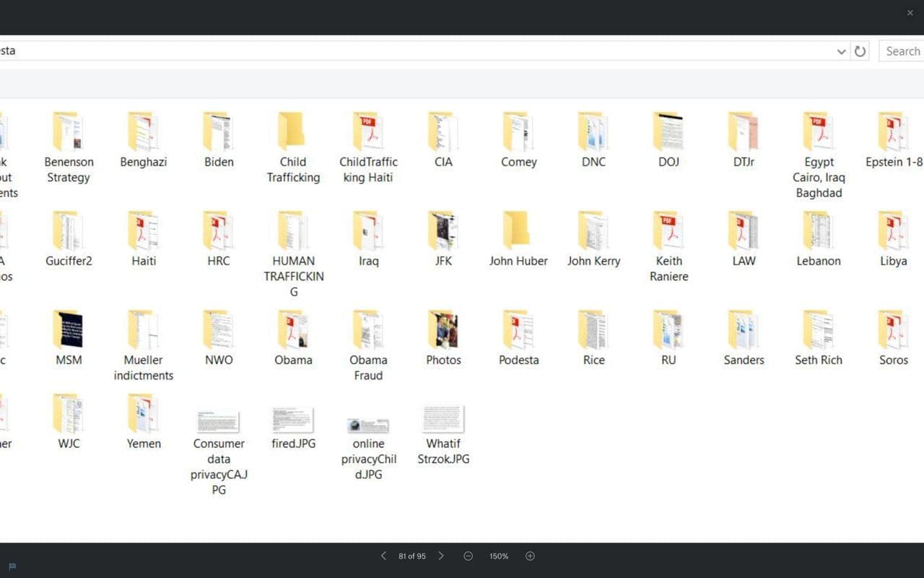Go to the previous image
This screenshot has height=578, width=924.
[383, 556]
